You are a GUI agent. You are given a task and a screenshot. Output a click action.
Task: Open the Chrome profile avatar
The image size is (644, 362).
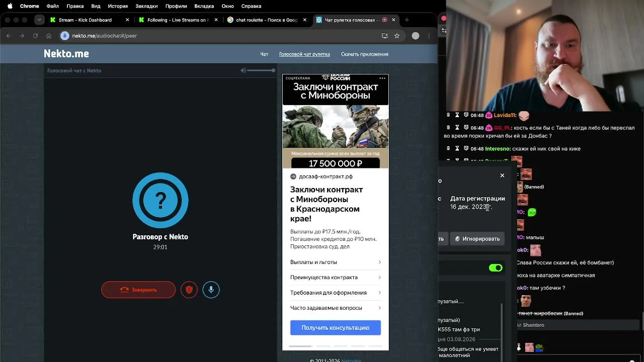pyautogui.click(x=416, y=36)
